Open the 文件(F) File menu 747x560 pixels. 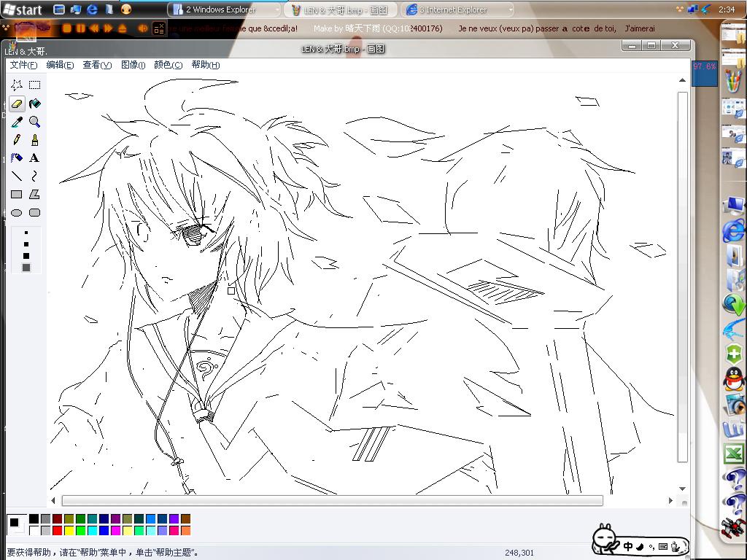[x=23, y=65]
